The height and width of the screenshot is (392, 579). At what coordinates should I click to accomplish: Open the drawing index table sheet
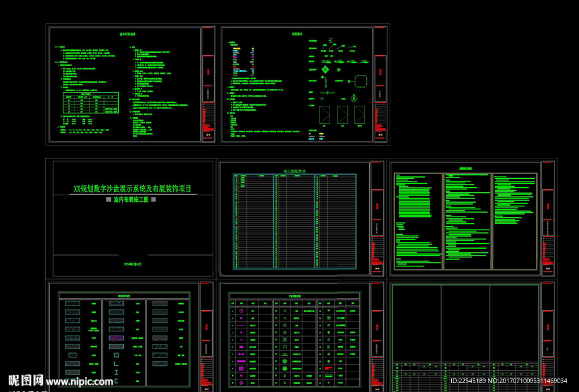click(302, 218)
